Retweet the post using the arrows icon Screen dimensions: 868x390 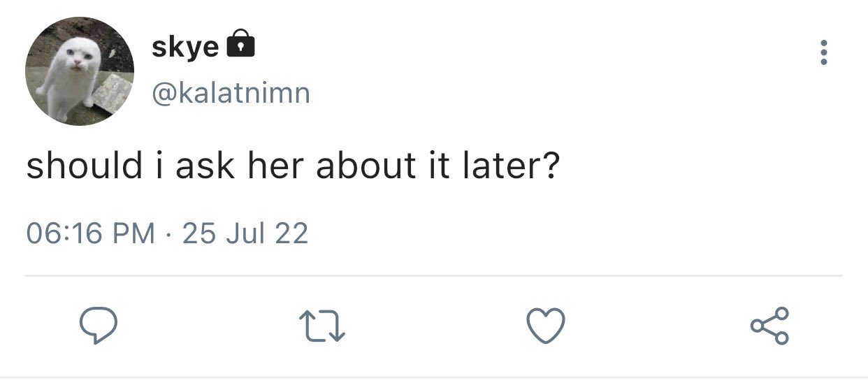(x=322, y=326)
